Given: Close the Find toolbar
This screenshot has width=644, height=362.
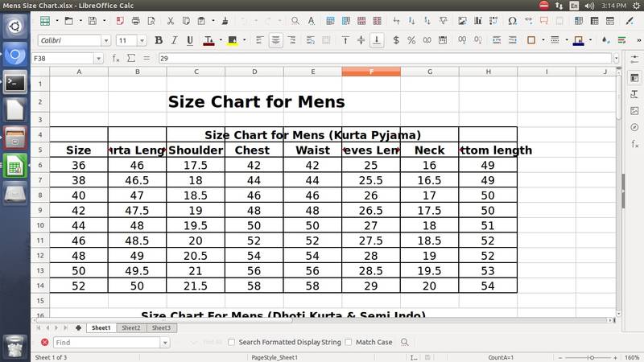Looking at the screenshot, I should pyautogui.click(x=44, y=342).
